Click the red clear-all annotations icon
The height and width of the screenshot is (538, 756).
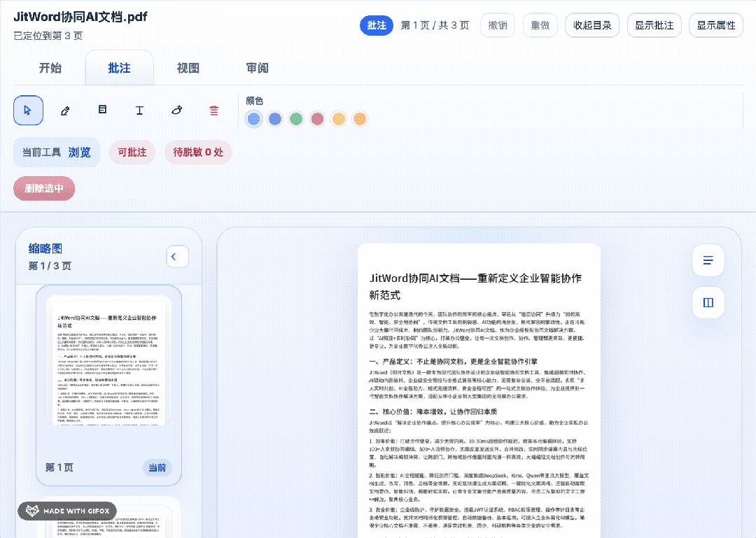[x=213, y=111]
